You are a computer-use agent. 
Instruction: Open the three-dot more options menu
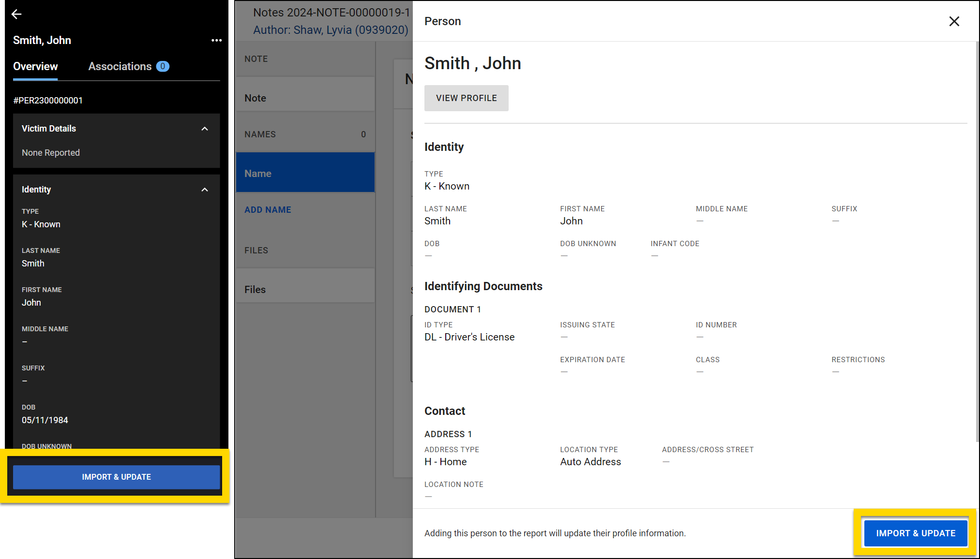pos(216,41)
